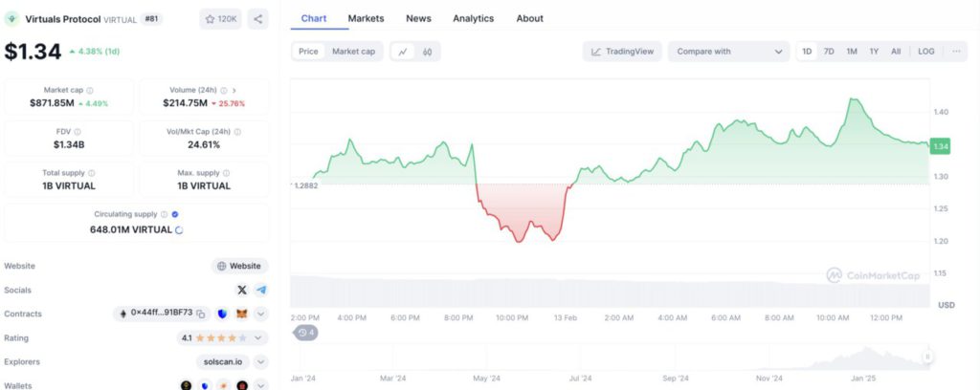Image resolution: width=980 pixels, height=390 pixels.
Task: Switch to the Analytics tab
Action: pos(473,19)
